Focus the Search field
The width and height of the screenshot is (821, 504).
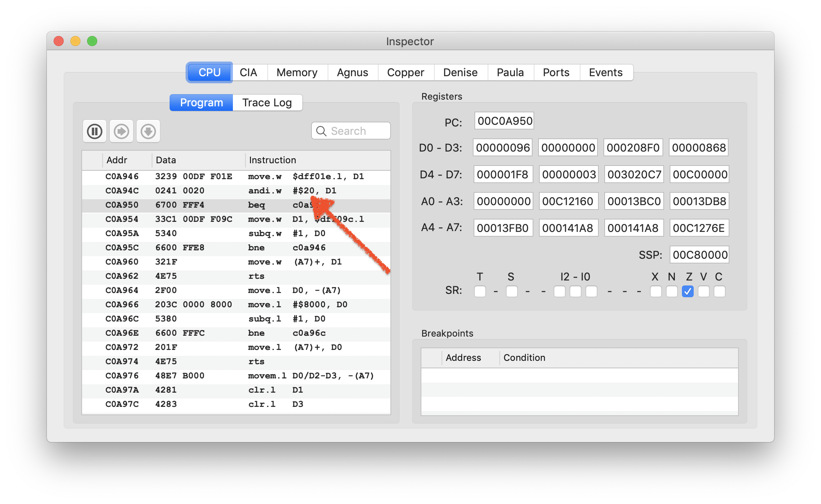tap(351, 131)
